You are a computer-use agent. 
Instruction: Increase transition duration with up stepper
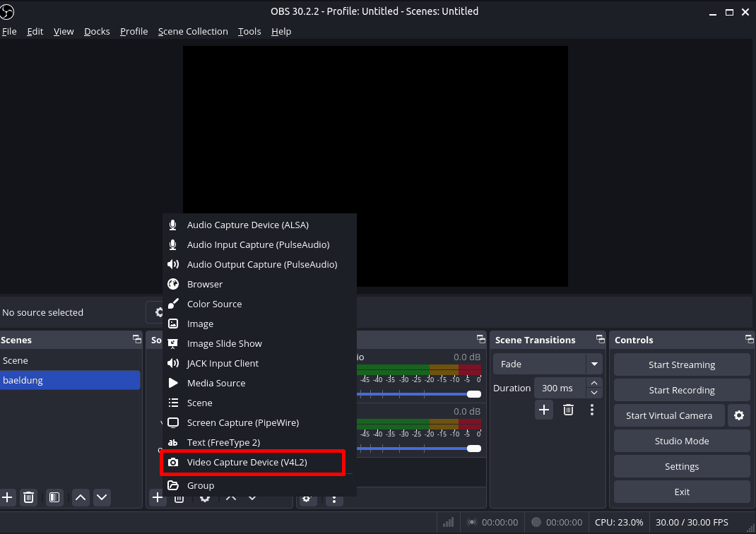(593, 383)
